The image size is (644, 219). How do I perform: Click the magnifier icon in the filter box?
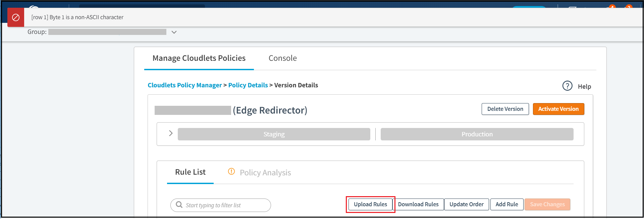click(x=179, y=205)
